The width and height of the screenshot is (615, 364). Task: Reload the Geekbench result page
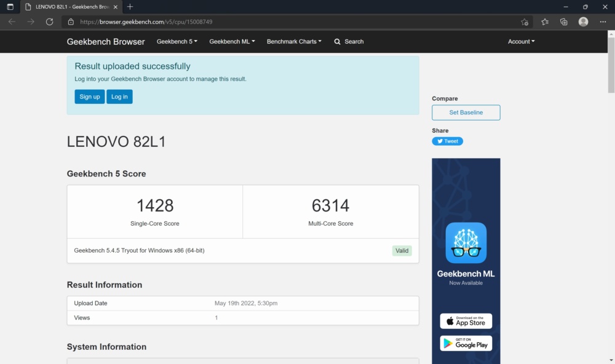tap(49, 22)
